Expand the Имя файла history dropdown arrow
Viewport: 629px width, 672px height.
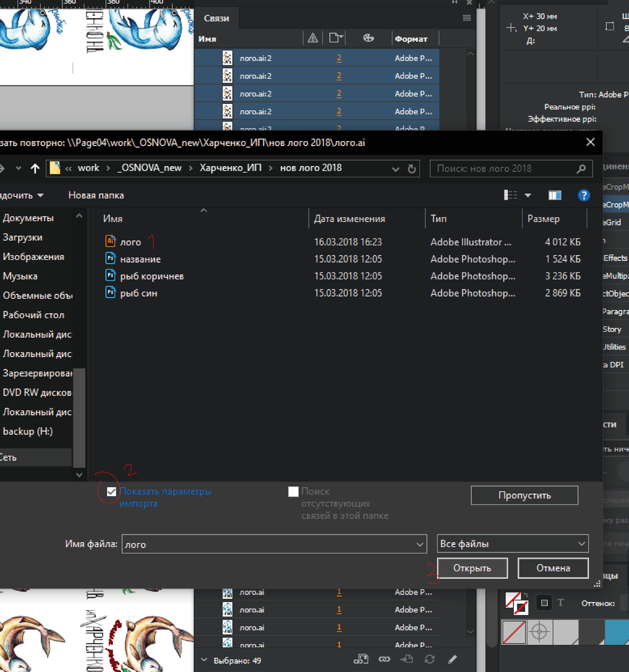click(419, 544)
